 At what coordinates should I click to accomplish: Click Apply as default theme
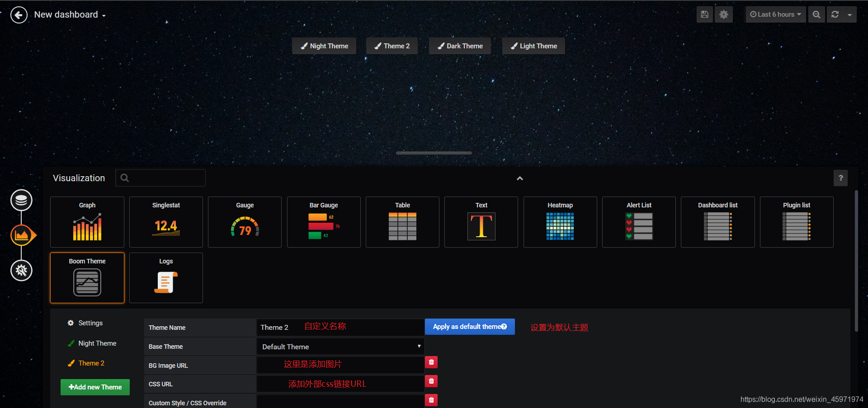click(x=469, y=326)
